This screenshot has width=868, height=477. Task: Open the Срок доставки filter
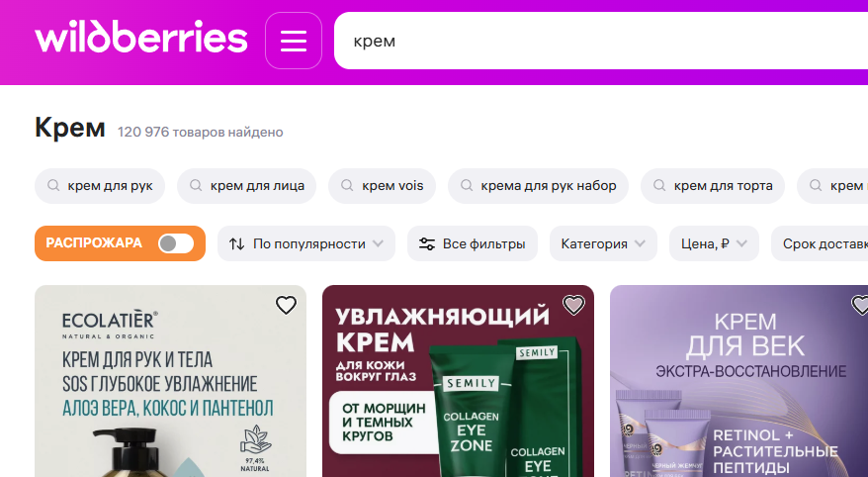(x=820, y=243)
